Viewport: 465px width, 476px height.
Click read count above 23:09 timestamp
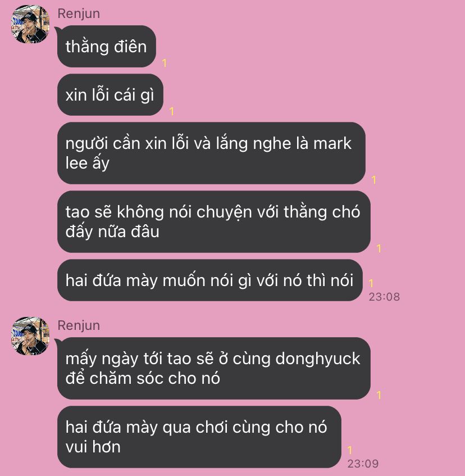350,450
